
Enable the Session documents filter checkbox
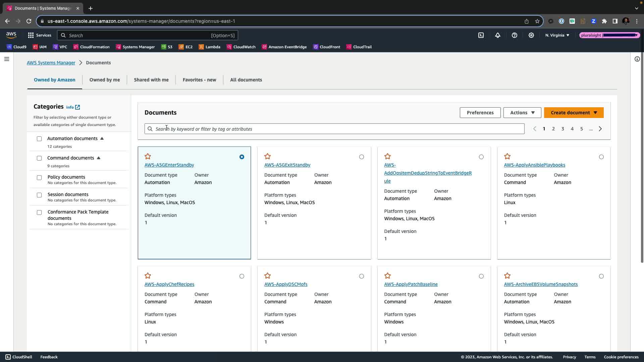[39, 195]
